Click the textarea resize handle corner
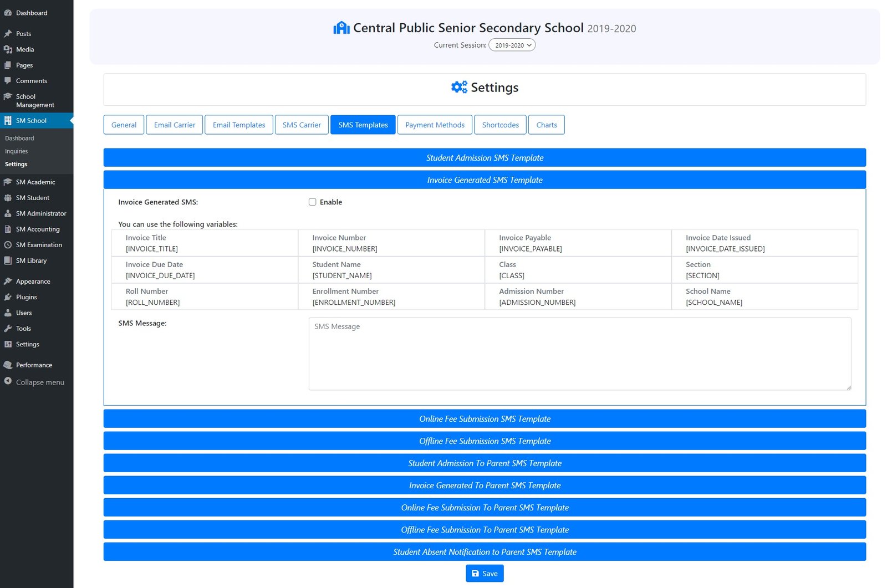This screenshot has height=588, width=887. coord(848,387)
